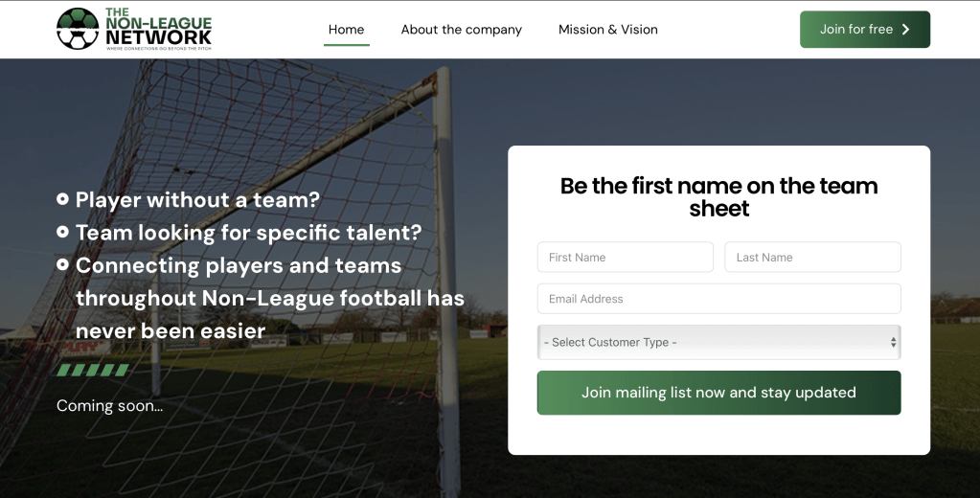Click the up-down arrows on the customer type selector

pyautogui.click(x=893, y=342)
